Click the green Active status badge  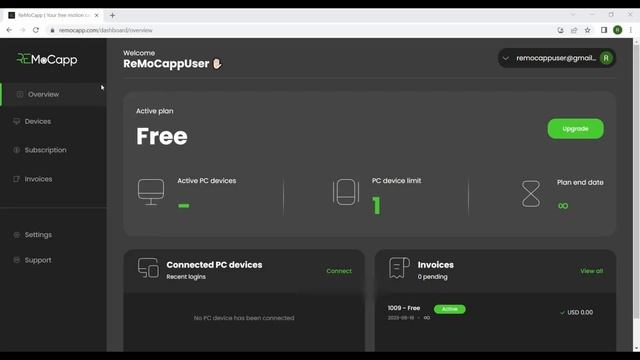click(x=449, y=309)
